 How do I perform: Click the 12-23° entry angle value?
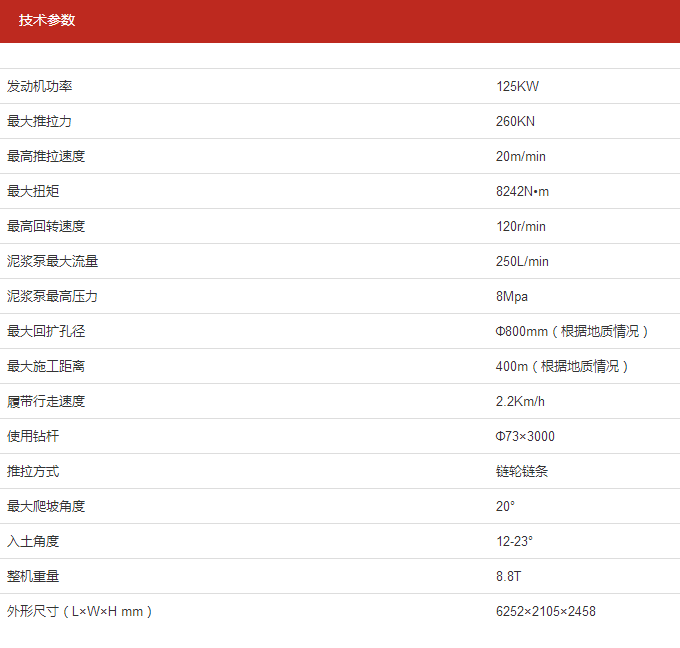tap(515, 541)
